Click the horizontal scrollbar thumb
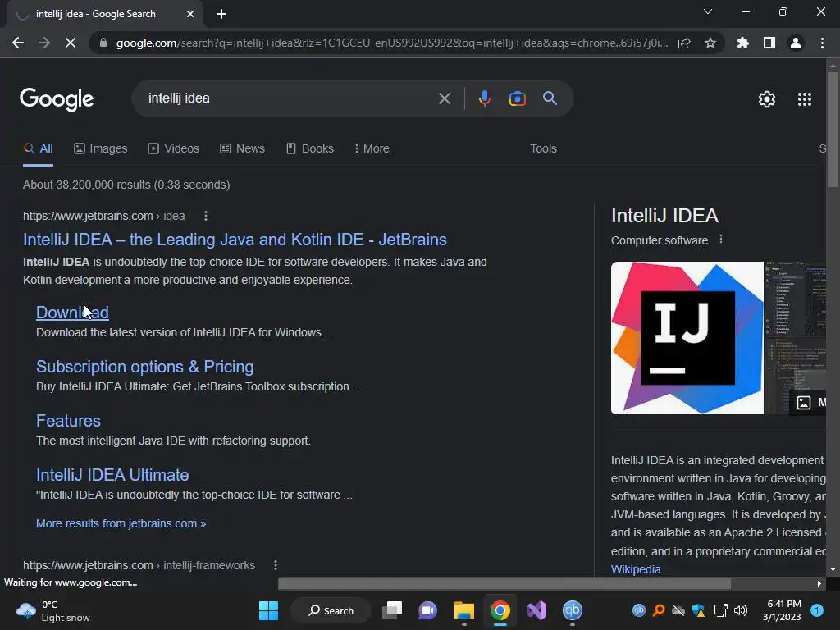The image size is (840, 630). pos(504,583)
